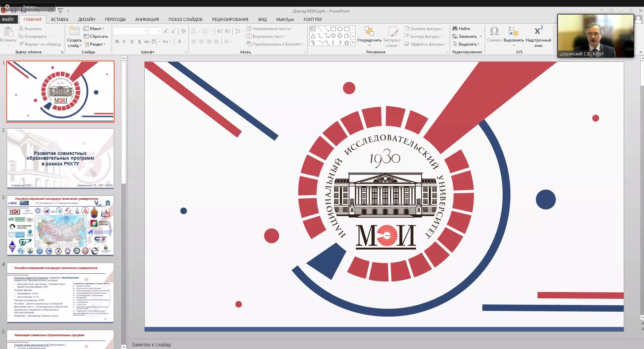
Task: Switch to the ПОКАЗ СЛАЙДОВ tab
Action: click(x=186, y=19)
